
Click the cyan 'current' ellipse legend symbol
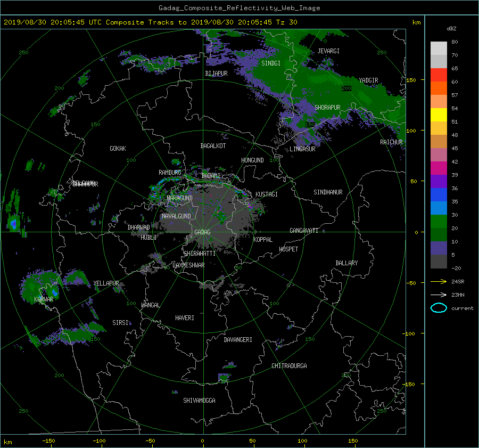click(439, 308)
